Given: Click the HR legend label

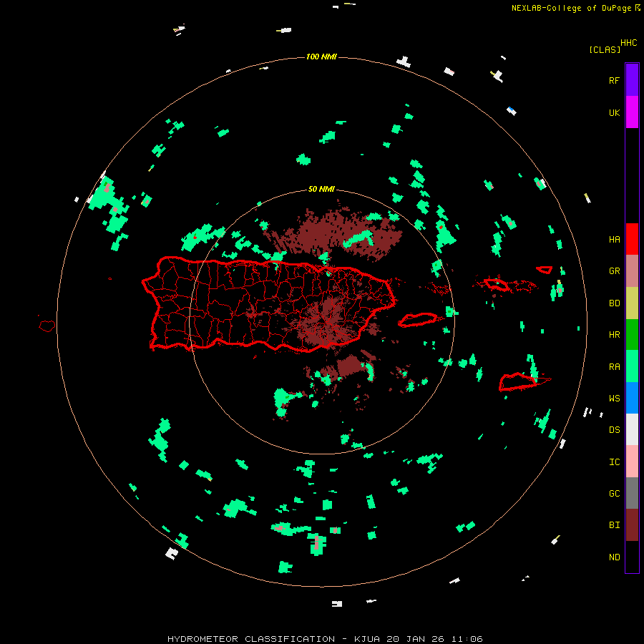Looking at the screenshot, I should [x=614, y=335].
